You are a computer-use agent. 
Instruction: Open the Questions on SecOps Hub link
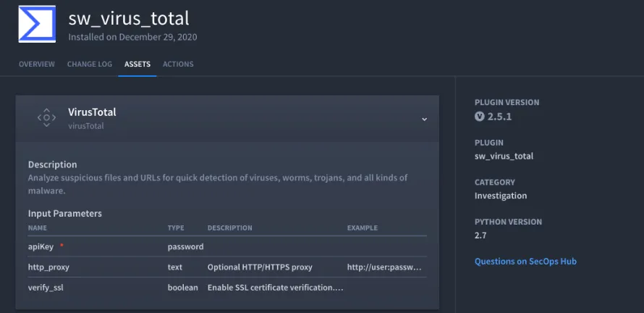(x=525, y=261)
